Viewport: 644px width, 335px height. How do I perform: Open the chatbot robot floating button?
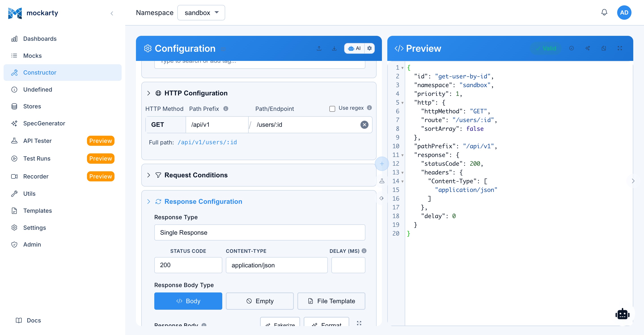pyautogui.click(x=622, y=314)
